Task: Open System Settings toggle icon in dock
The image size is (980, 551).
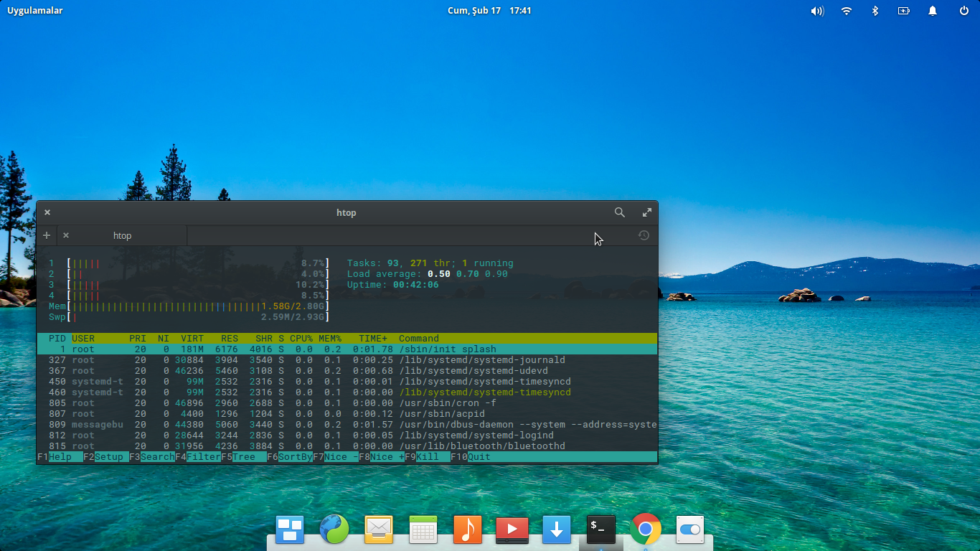Action: point(689,530)
